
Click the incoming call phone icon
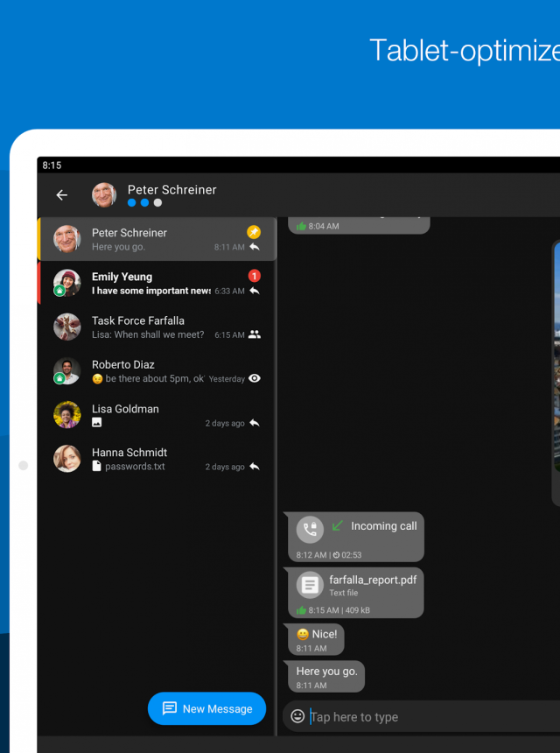[x=310, y=529]
